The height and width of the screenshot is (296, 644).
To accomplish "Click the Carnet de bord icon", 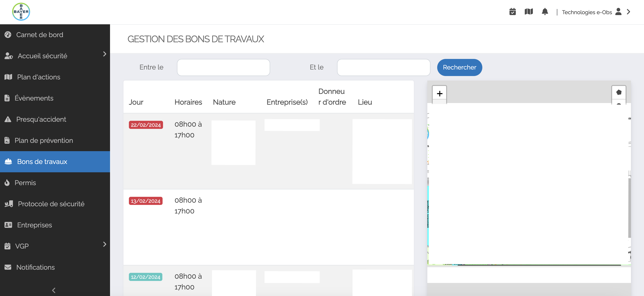I will (x=8, y=34).
